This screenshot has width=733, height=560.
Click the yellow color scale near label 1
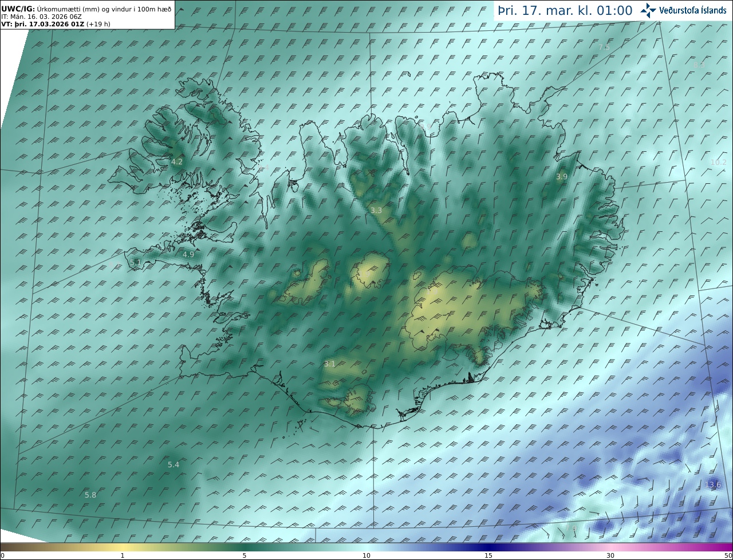[x=122, y=547]
